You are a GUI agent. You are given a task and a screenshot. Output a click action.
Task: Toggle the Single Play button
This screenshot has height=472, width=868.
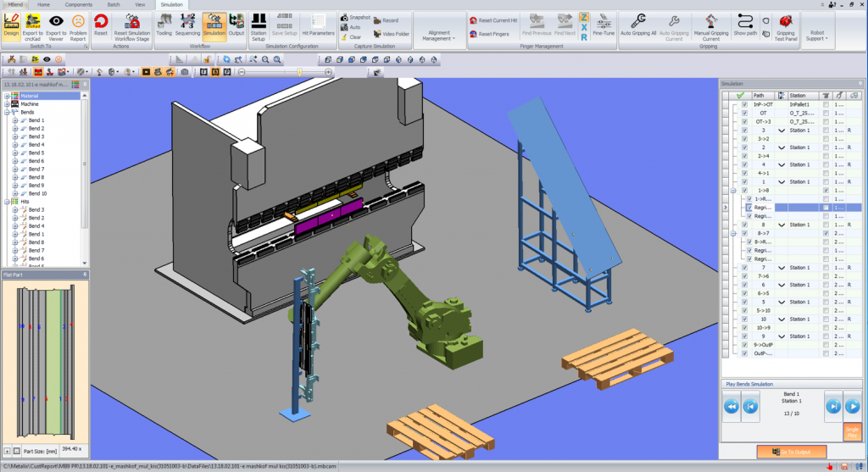click(x=852, y=431)
